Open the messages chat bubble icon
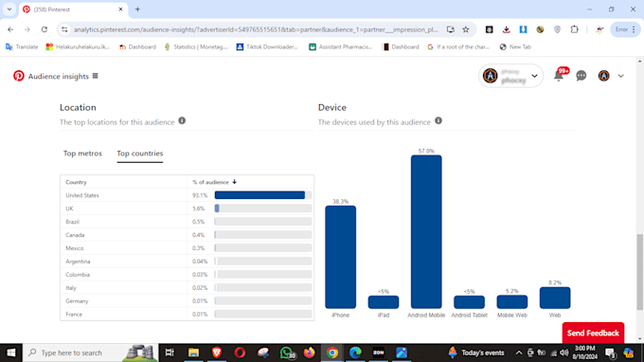 click(581, 76)
